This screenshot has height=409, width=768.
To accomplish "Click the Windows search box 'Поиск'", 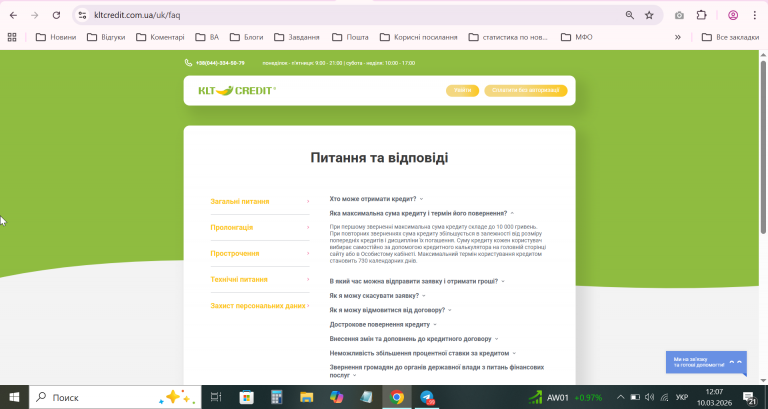I will [x=115, y=397].
